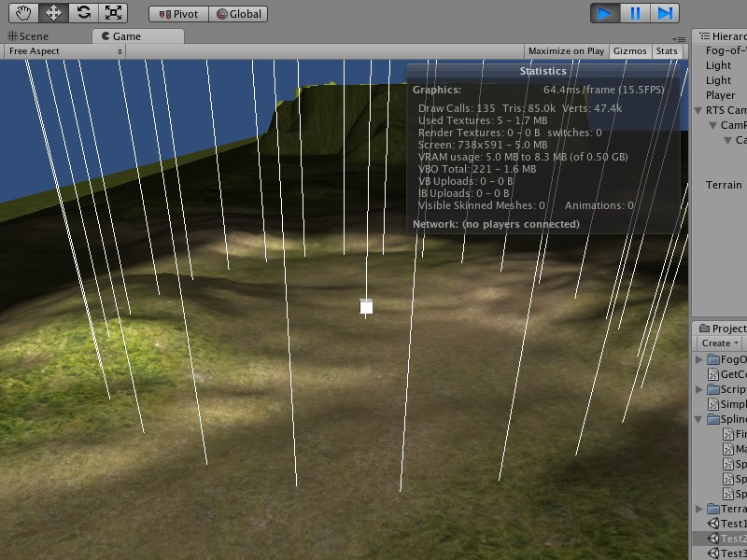Image resolution: width=747 pixels, height=560 pixels.
Task: Select the Rotate tool
Action: (x=86, y=12)
